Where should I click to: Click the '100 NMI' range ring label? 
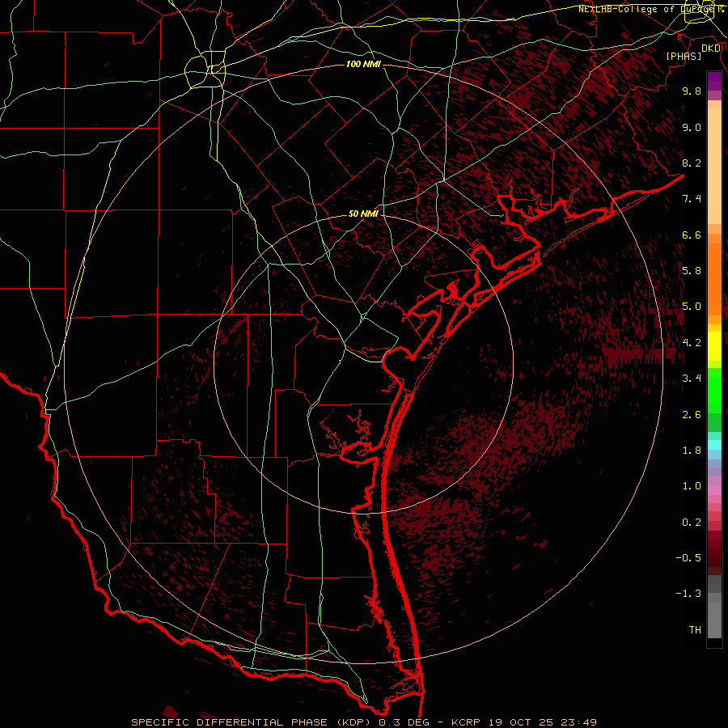coord(363,64)
